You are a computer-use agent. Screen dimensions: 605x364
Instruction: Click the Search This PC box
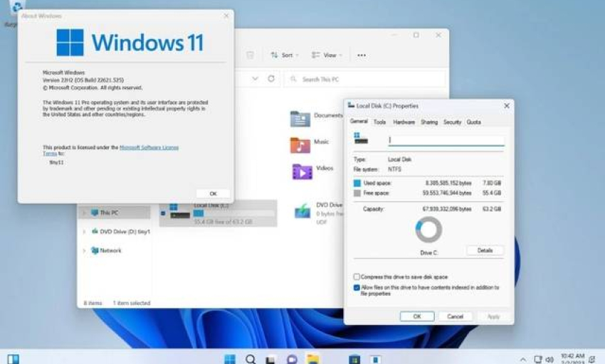(x=365, y=79)
